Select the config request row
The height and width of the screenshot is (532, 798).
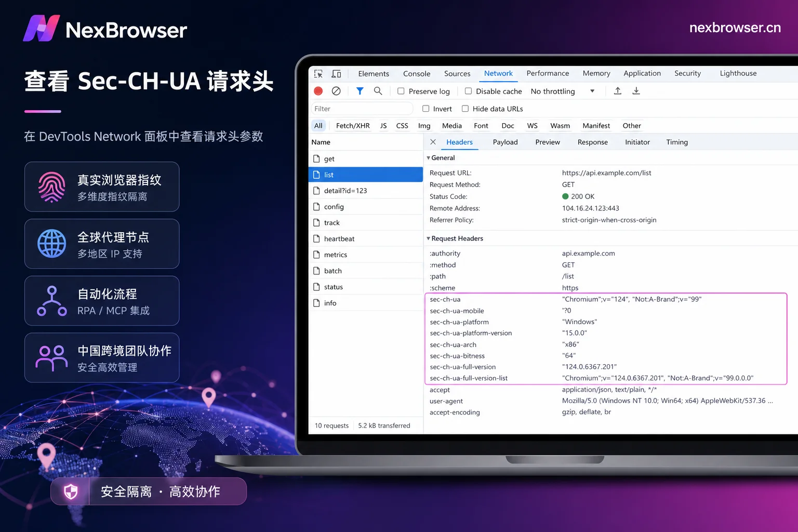366,207
